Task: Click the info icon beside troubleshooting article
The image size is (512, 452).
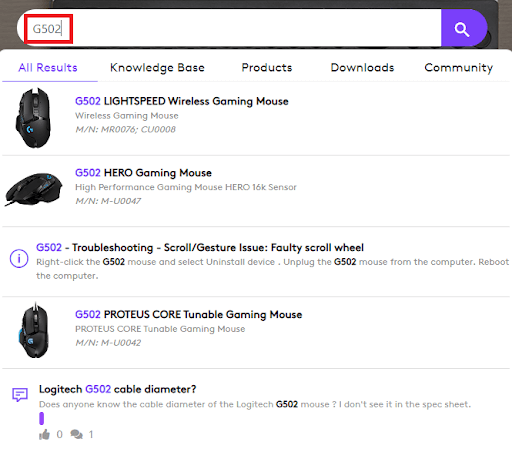Action: click(x=19, y=258)
